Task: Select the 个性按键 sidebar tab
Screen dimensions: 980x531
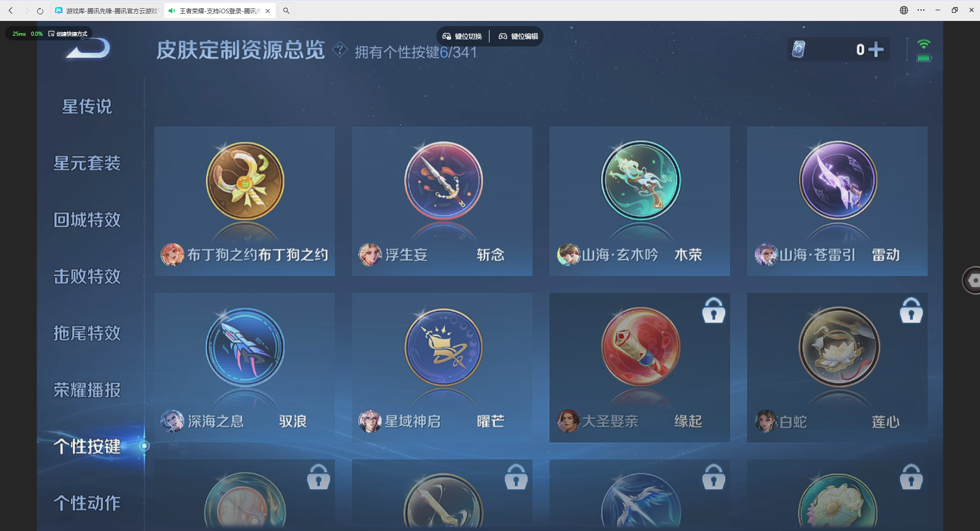Action: pos(87,447)
